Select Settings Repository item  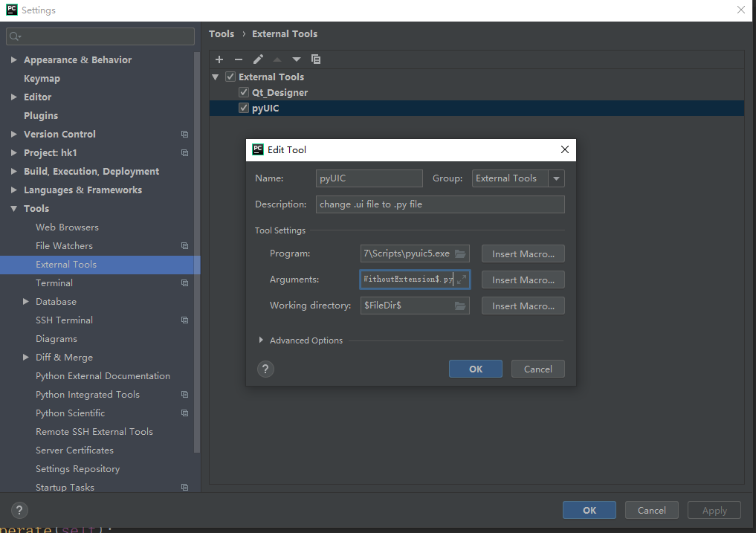pos(77,469)
